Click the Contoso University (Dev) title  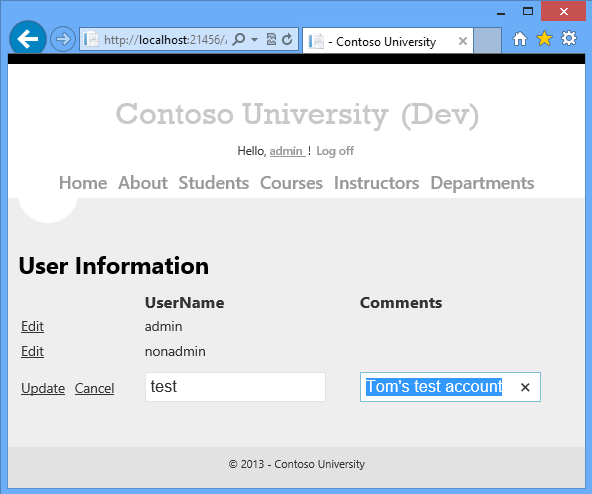(297, 114)
